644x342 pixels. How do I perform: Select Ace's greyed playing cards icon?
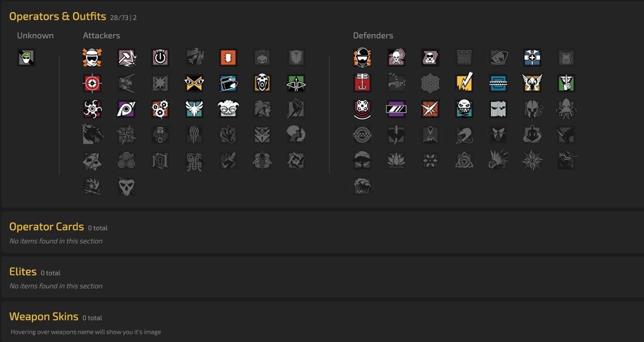pyautogui.click(x=92, y=161)
